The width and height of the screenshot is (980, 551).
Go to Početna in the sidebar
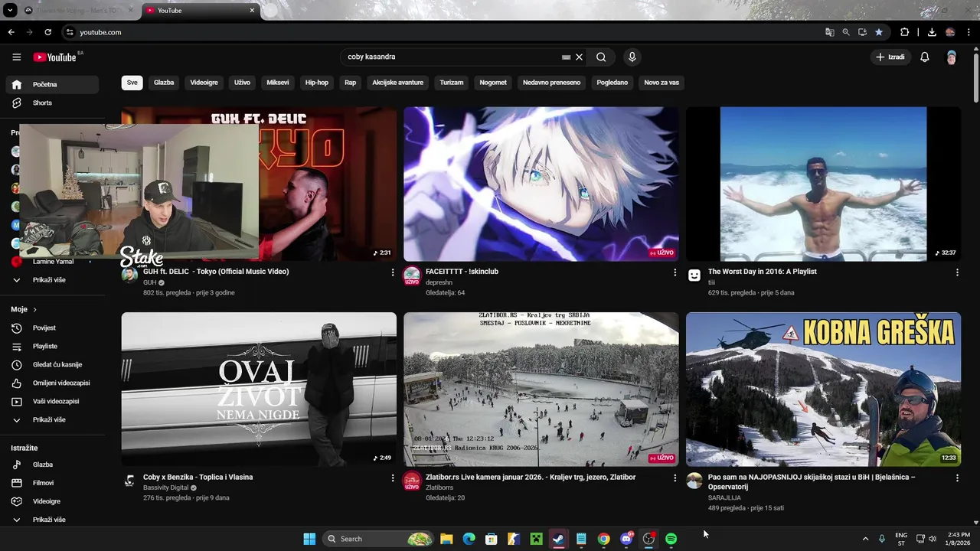point(54,84)
